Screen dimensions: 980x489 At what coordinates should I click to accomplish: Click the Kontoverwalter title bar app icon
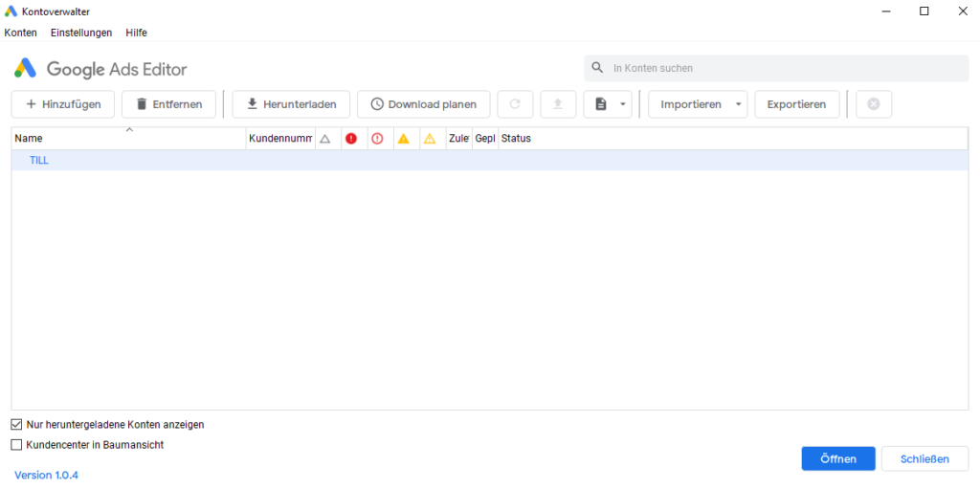coord(11,11)
